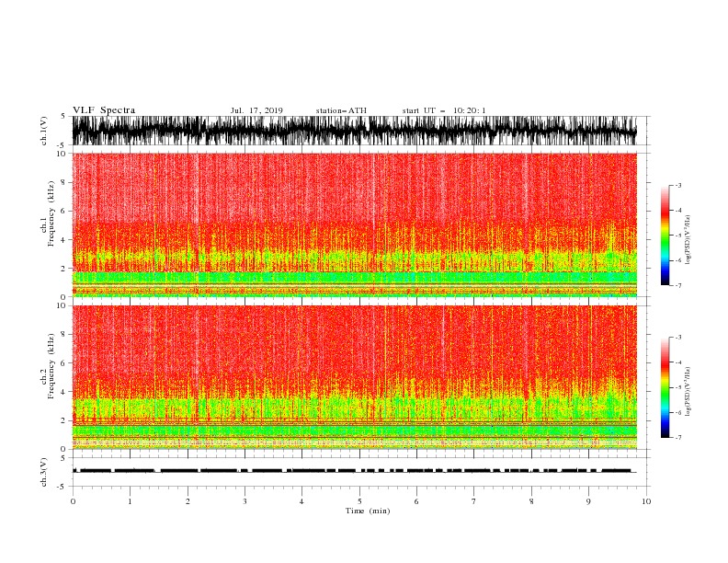Click the upper colorbar next to ch.1 spectrogram
The image size is (728, 563).
665,236
